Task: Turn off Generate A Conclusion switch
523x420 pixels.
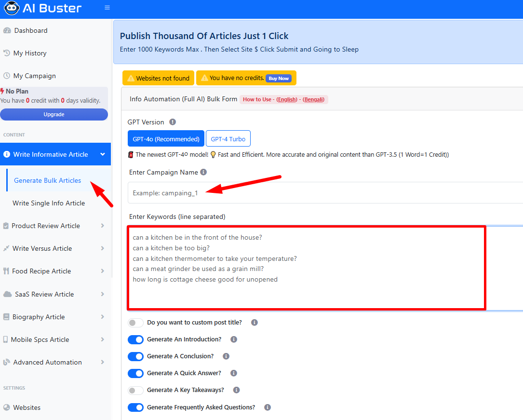Action: [x=136, y=356]
